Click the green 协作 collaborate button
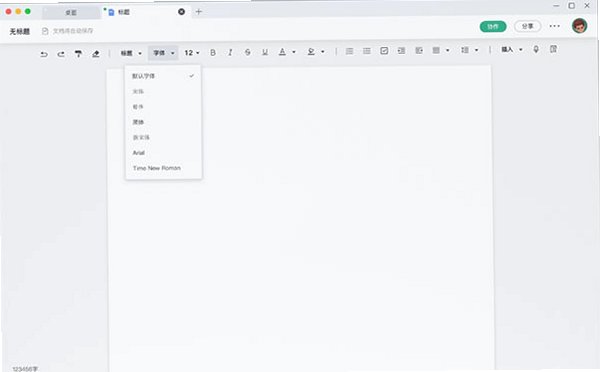 click(x=493, y=26)
